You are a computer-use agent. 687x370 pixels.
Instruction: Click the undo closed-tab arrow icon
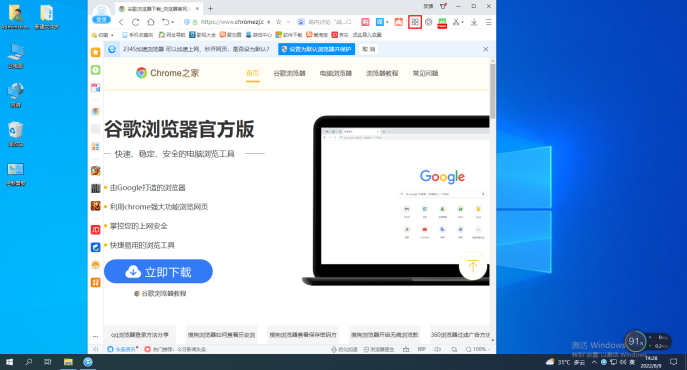tap(165, 22)
